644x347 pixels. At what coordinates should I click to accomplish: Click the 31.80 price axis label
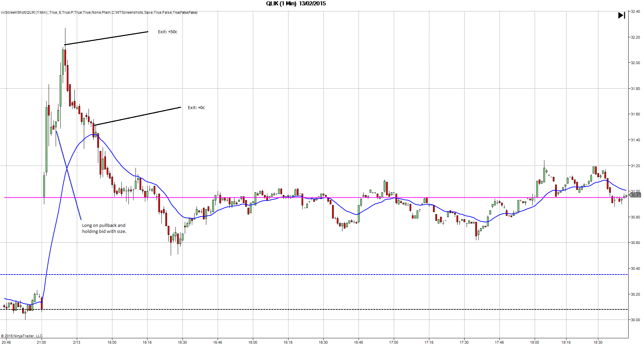pos(635,89)
